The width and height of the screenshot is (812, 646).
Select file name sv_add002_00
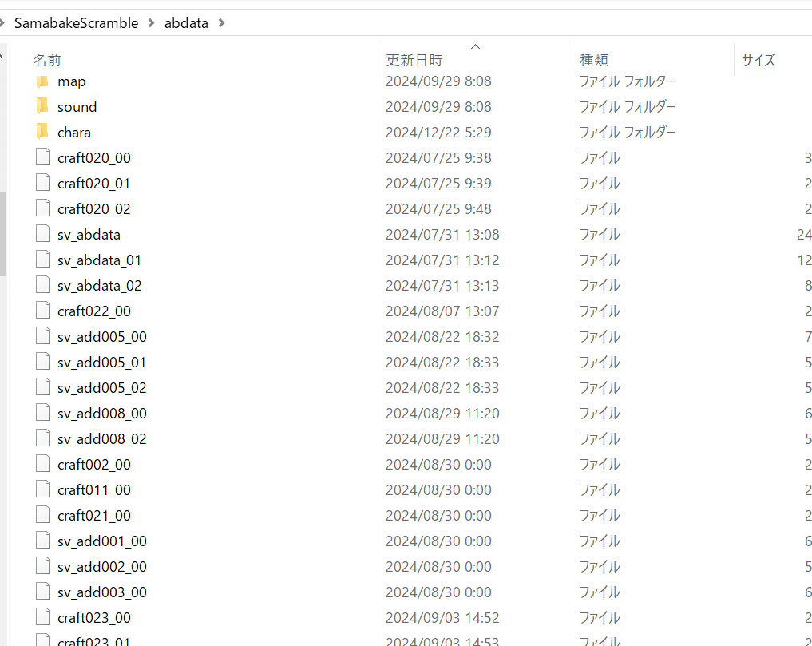click(102, 567)
